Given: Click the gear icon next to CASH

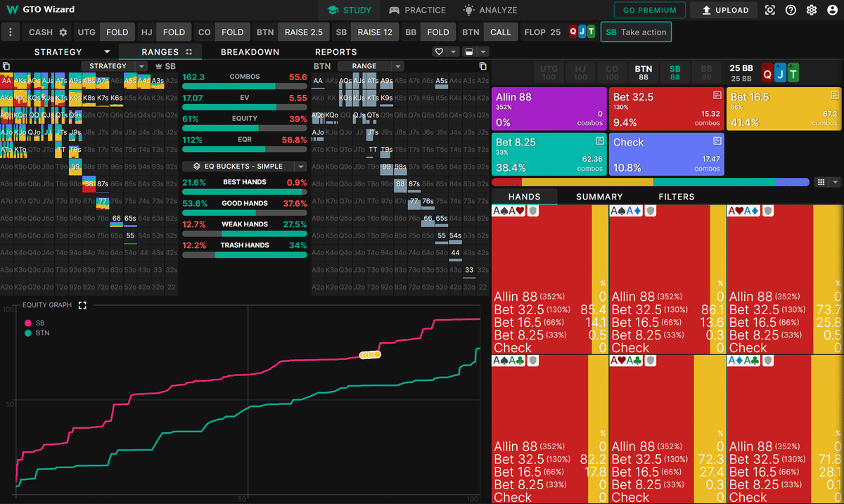Looking at the screenshot, I should [63, 32].
